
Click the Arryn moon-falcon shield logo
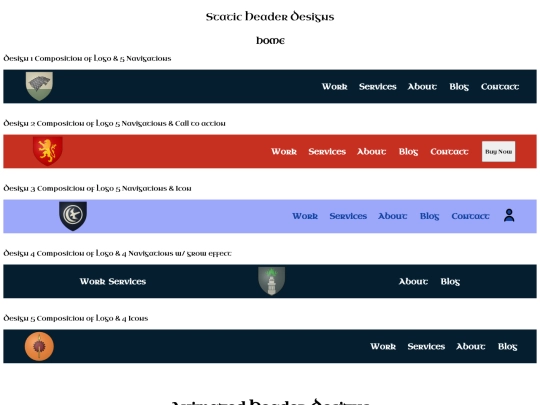point(73,216)
